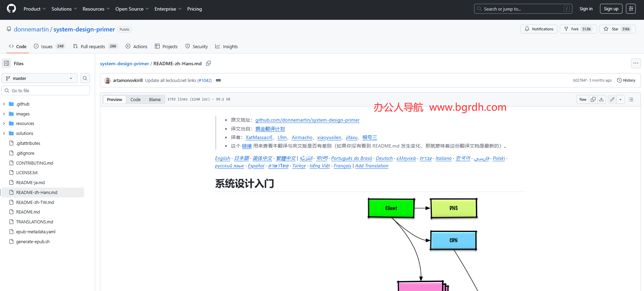Open the Issues tab
The width and height of the screenshot is (644, 291).
(x=49, y=46)
